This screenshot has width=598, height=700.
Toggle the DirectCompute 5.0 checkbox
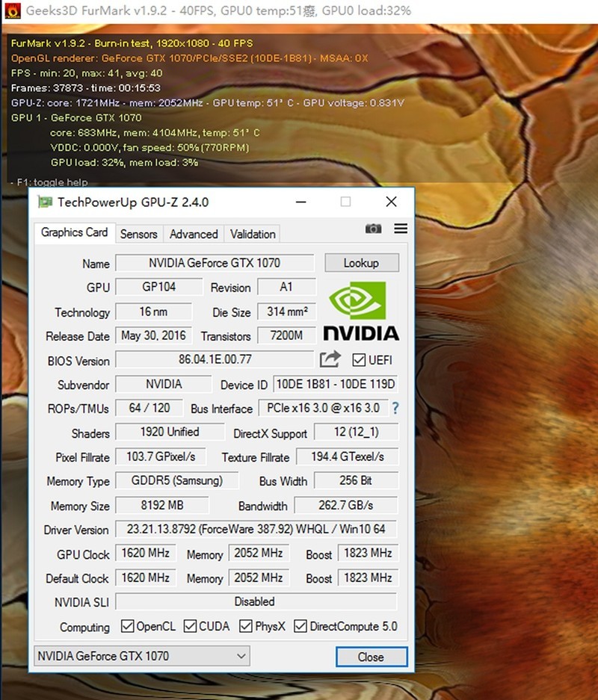(x=300, y=626)
